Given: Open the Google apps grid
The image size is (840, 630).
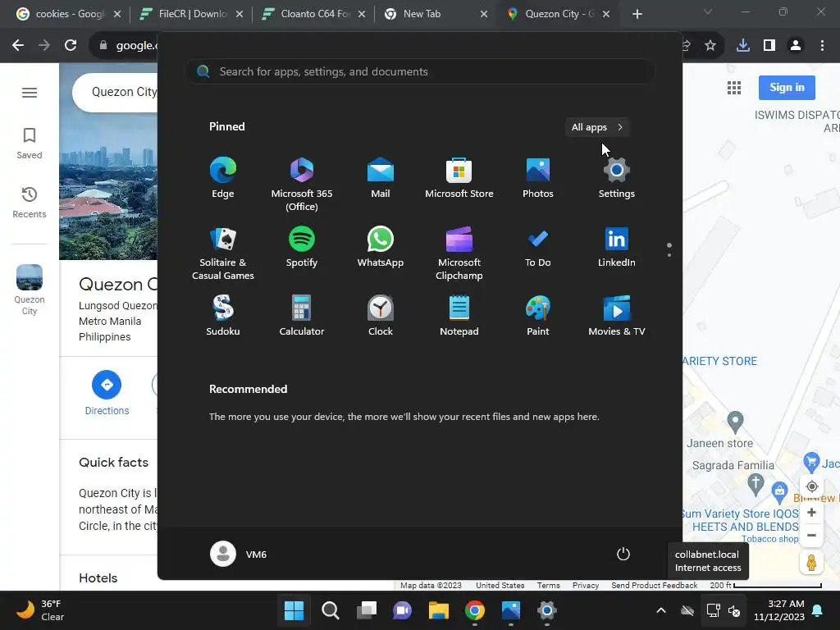Looking at the screenshot, I should 734,88.
